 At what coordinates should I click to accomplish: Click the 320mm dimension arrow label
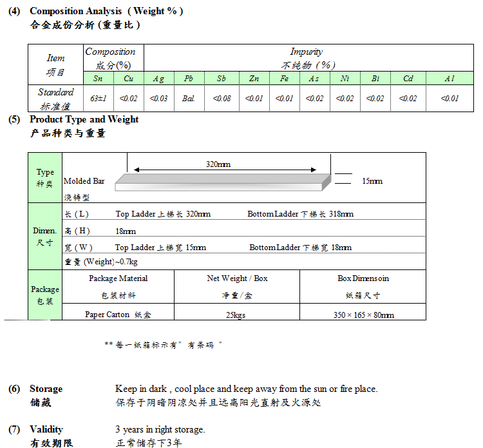pos(218,164)
